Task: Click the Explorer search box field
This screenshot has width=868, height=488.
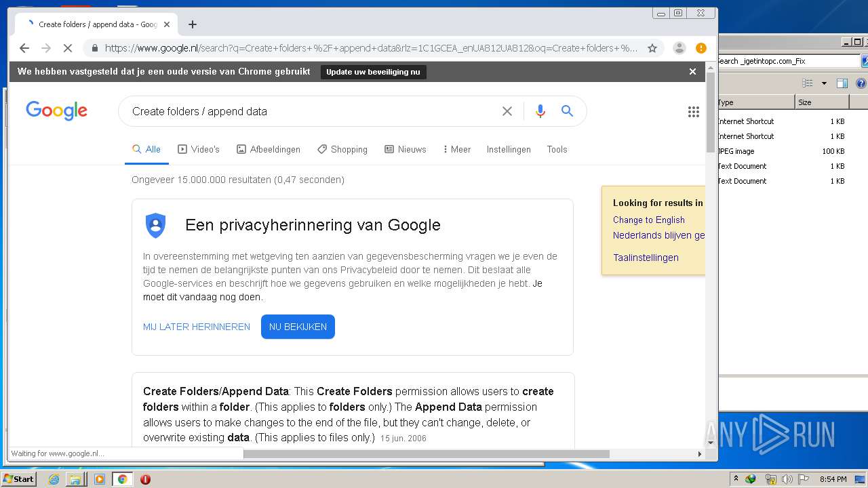Action: (x=788, y=61)
